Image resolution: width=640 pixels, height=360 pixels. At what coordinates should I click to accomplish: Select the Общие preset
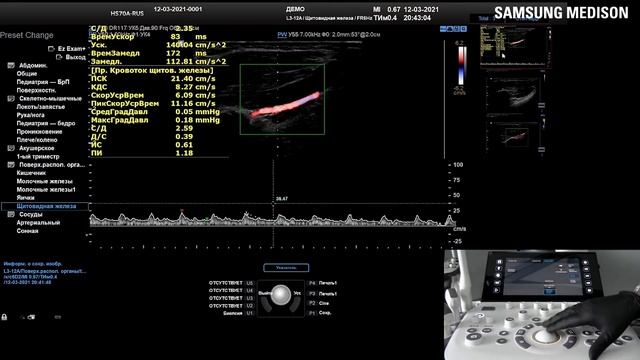[27, 73]
